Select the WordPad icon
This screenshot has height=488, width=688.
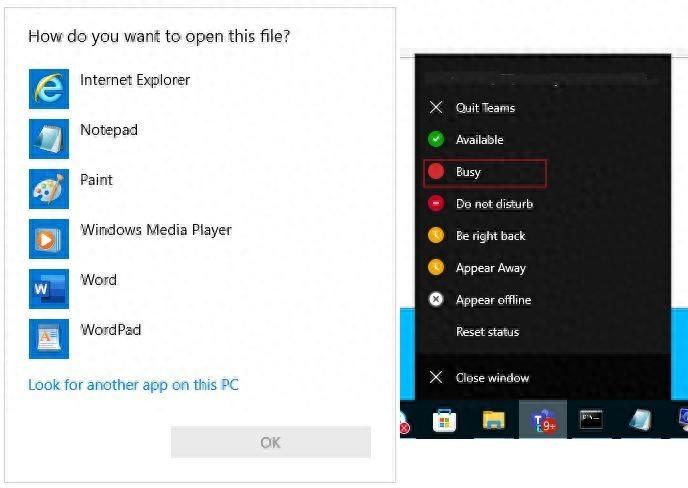49,339
